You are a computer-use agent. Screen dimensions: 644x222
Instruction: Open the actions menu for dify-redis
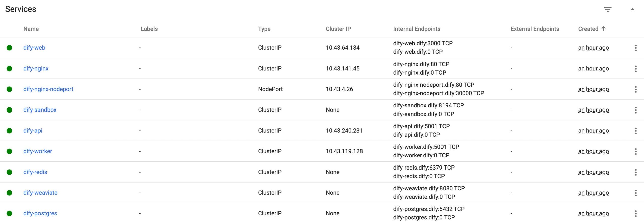tap(636, 172)
